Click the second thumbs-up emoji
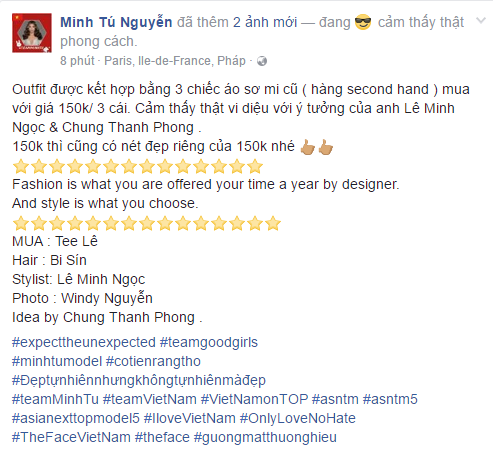 (x=326, y=147)
